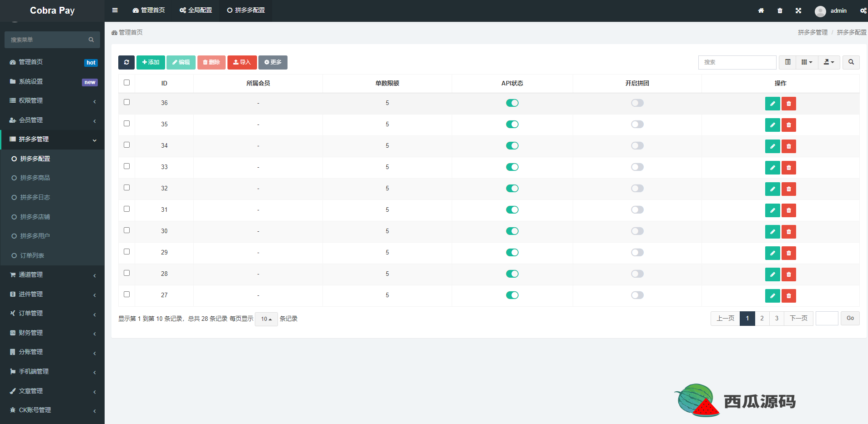Viewport: 868px width, 424px height.
Task: Open the column selection dropdown
Action: click(x=807, y=62)
